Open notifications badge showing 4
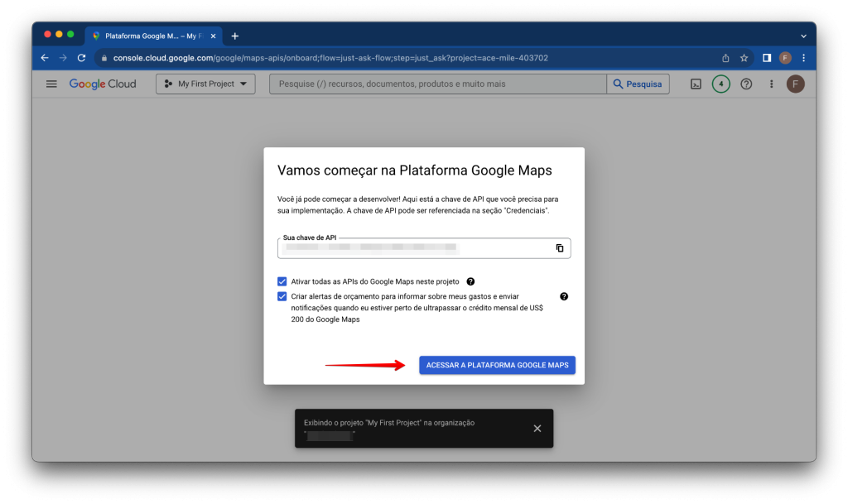The image size is (848, 504). (721, 84)
